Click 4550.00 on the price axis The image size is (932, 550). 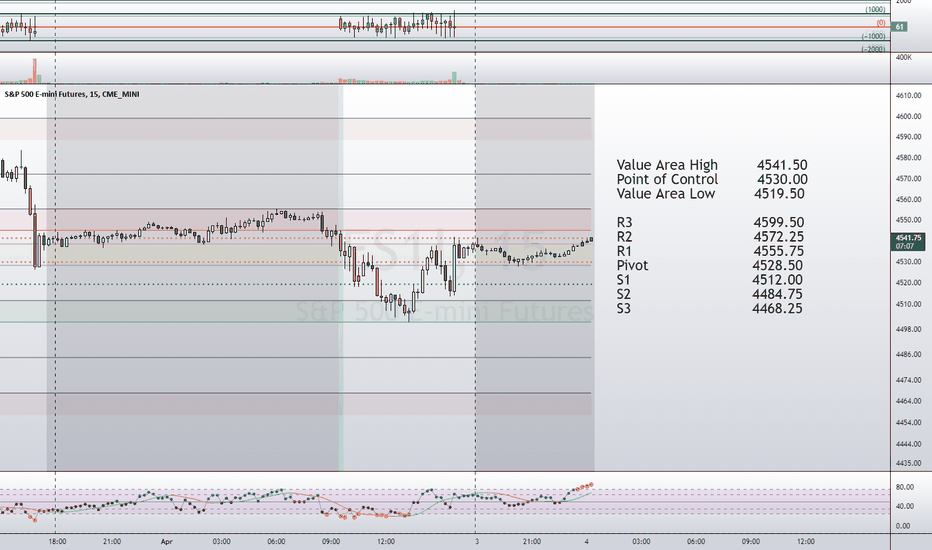tap(908, 220)
